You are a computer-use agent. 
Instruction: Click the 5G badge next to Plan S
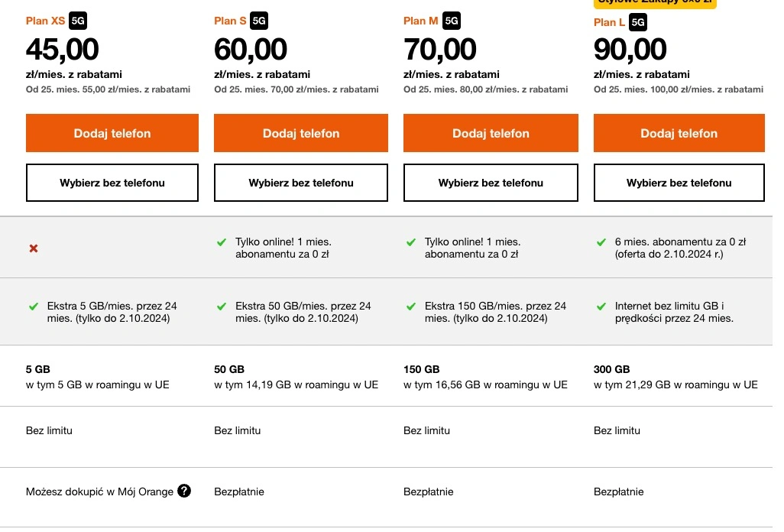point(259,21)
